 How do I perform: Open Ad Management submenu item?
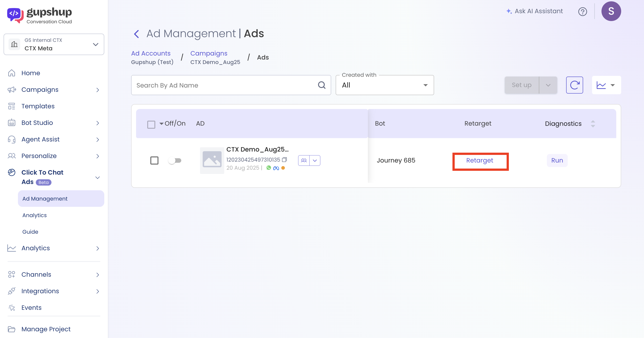(61, 199)
